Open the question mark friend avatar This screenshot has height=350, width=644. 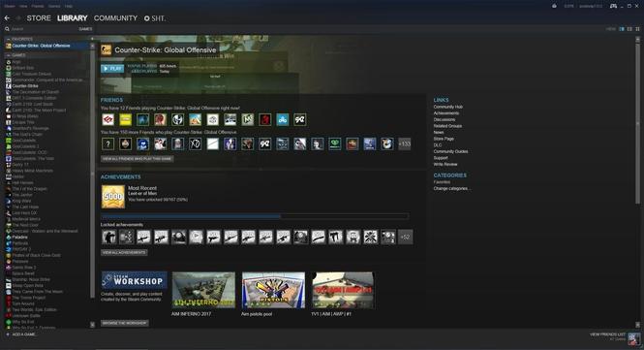108,143
